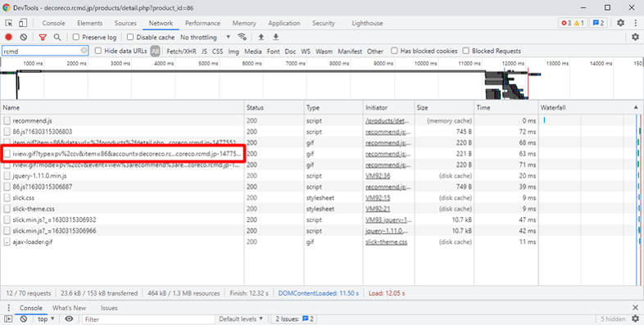
Task: Open the What's New drawer tab
Action: (x=70, y=308)
